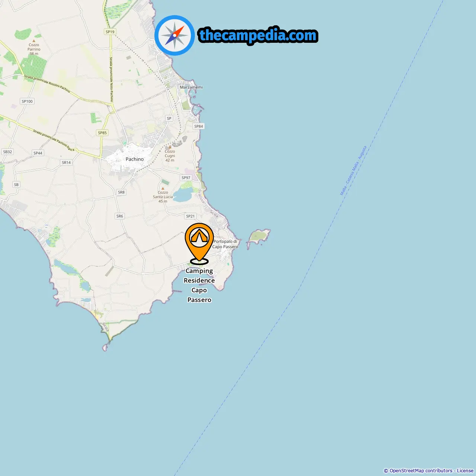Click the small island east of Portopalo
Image resolution: width=476 pixels, height=476 pixels.
(x=259, y=236)
